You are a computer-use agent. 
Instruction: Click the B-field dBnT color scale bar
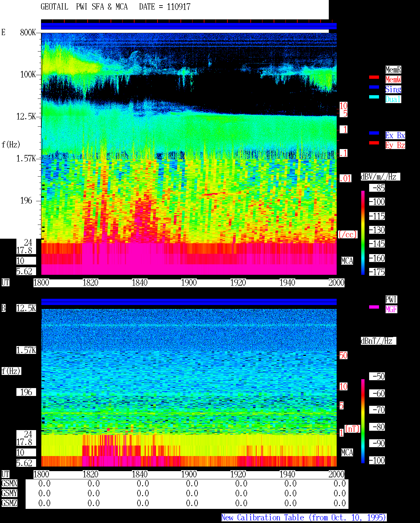pyautogui.click(x=363, y=421)
